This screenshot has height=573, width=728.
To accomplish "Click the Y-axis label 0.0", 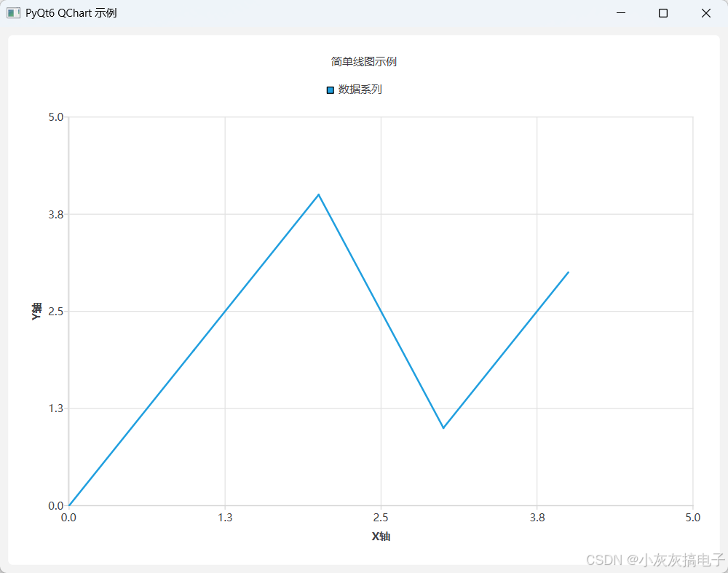I will click(x=56, y=506).
